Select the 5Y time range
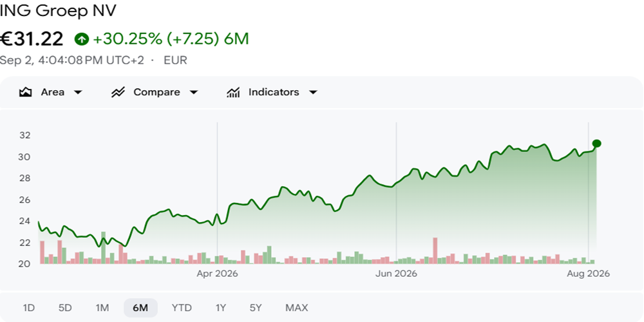 point(256,308)
